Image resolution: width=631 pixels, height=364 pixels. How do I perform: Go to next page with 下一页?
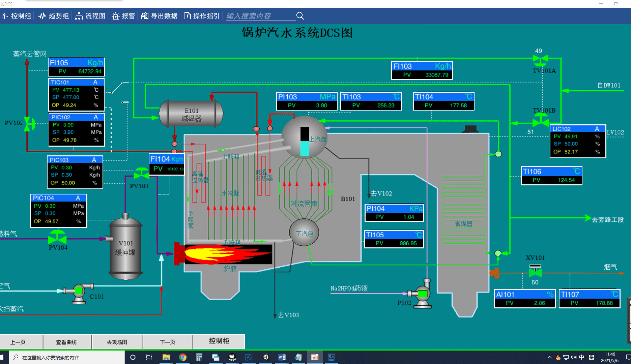pos(168,342)
